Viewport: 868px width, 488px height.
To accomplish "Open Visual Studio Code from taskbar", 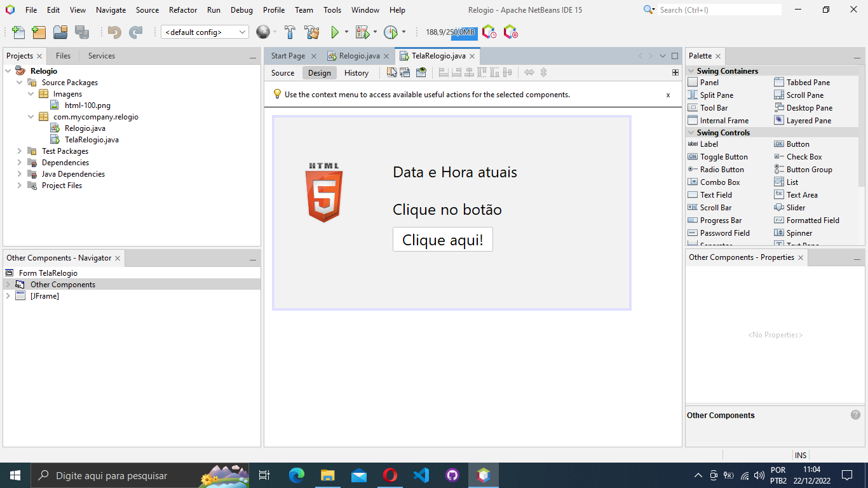I will pyautogui.click(x=421, y=475).
